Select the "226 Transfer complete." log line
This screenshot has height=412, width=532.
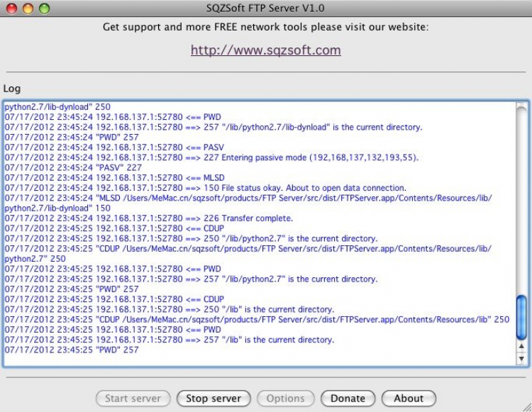click(x=149, y=218)
